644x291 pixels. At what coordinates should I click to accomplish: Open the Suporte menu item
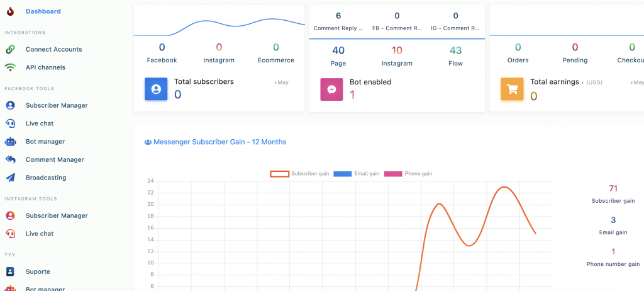point(38,271)
